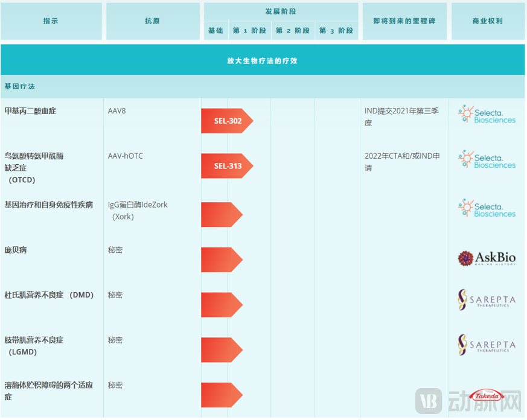Click the Selecta Biosciences logo in the OTCD row
Screen dimensions: 527x420
[487, 160]
